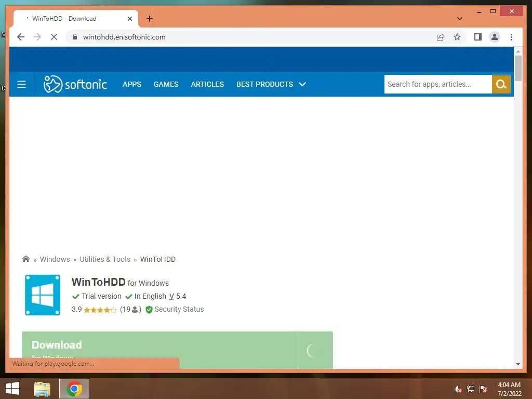This screenshot has height=399, width=532.
Task: Share this page from the address bar
Action: point(441,37)
